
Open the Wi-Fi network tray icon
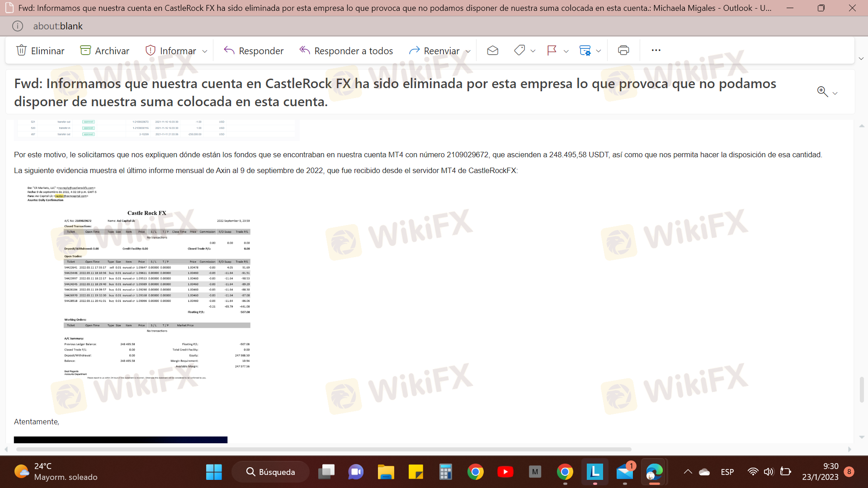753,472
